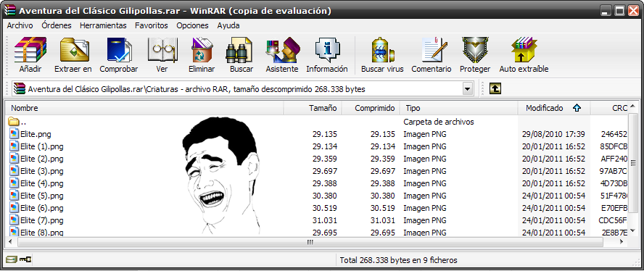The height and width of the screenshot is (271, 644).
Task: Launch the Asistente wizard icon
Action: click(283, 50)
